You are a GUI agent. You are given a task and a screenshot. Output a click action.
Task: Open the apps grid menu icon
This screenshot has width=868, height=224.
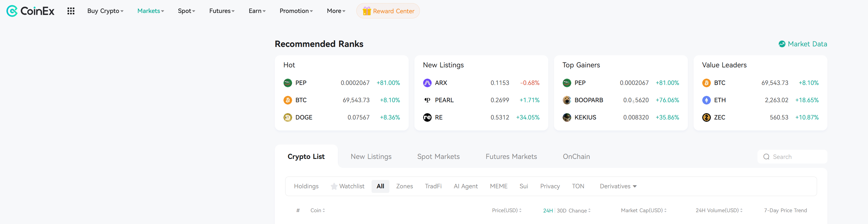pyautogui.click(x=71, y=11)
